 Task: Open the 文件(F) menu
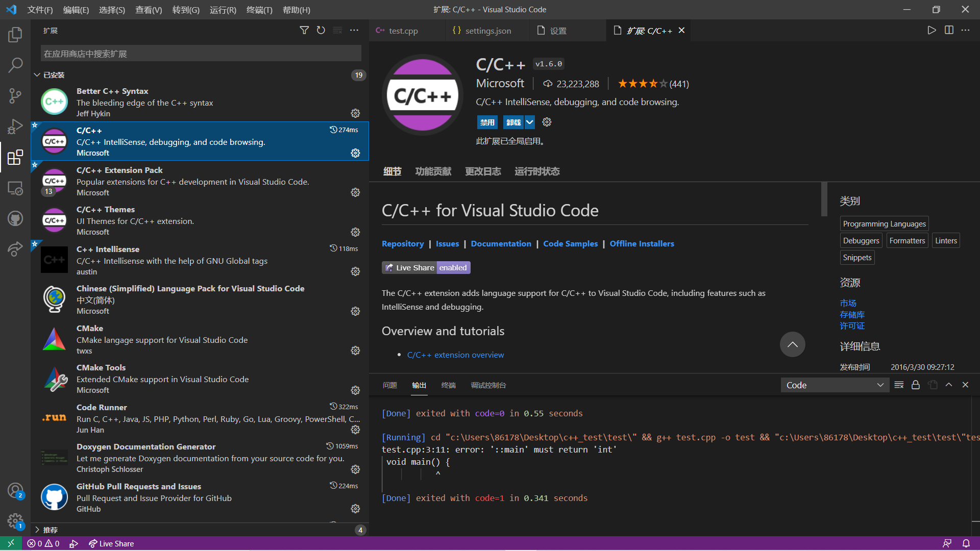(40, 10)
